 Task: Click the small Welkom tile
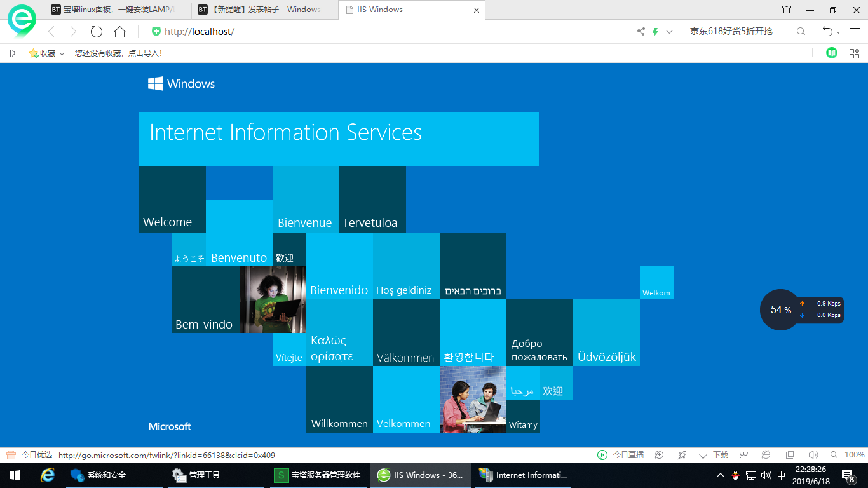coord(656,282)
